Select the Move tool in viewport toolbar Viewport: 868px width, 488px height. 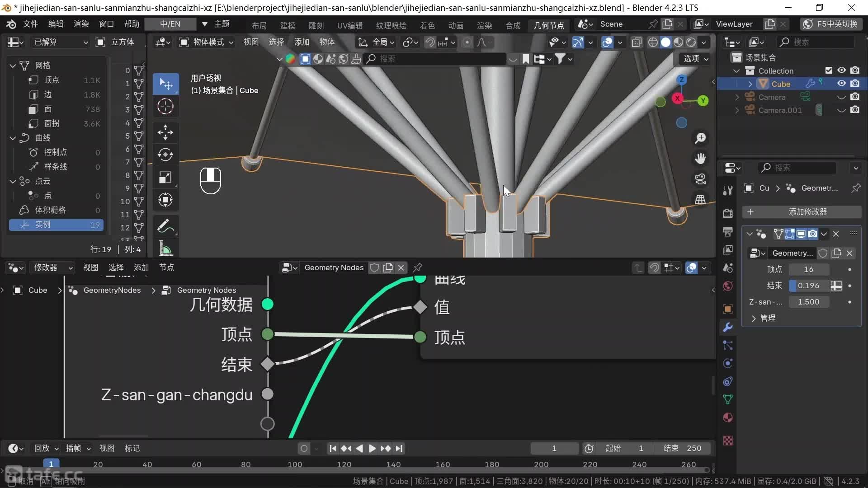[x=165, y=132]
